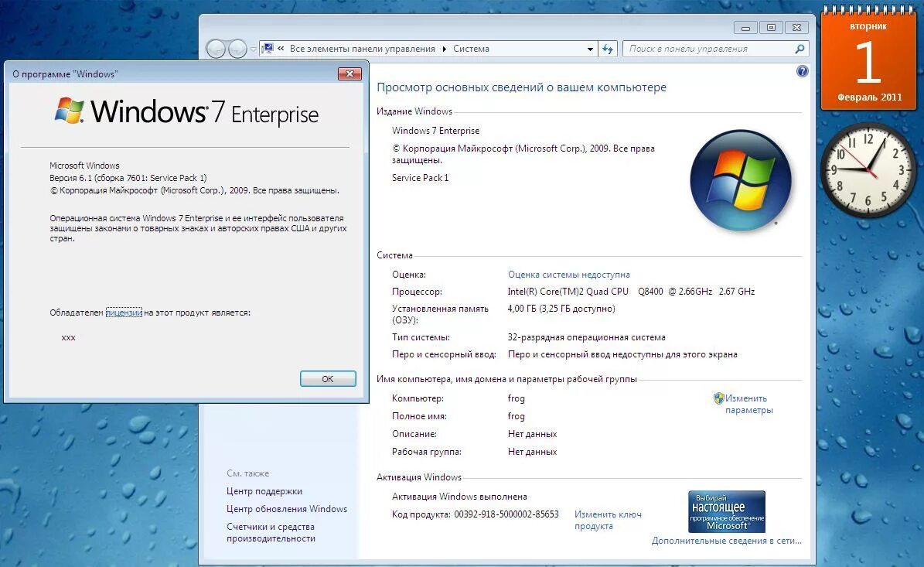Viewport: 924px width, 567px height.
Task: Click the licensee name 'xxx' in the About dialog
Action: pyautogui.click(x=68, y=338)
